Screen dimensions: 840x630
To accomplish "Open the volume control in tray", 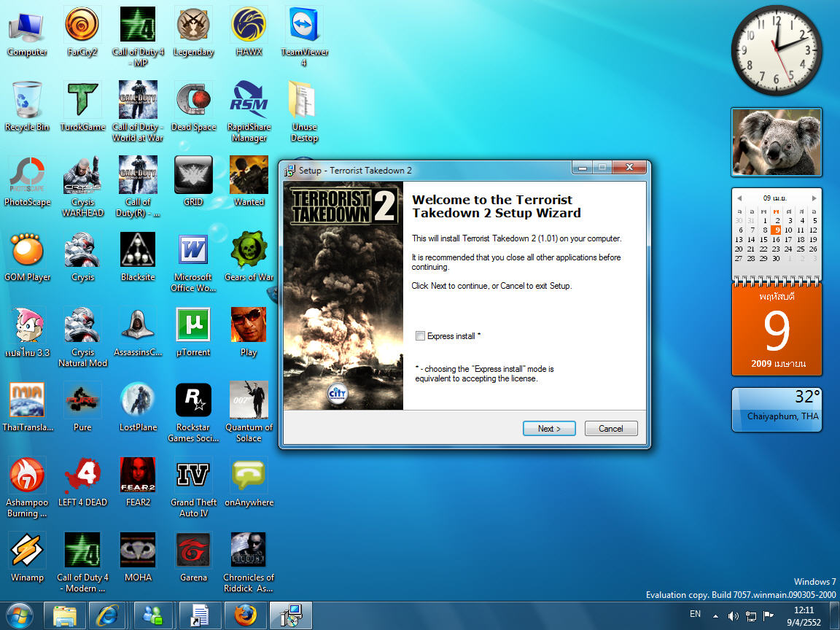I will [734, 616].
